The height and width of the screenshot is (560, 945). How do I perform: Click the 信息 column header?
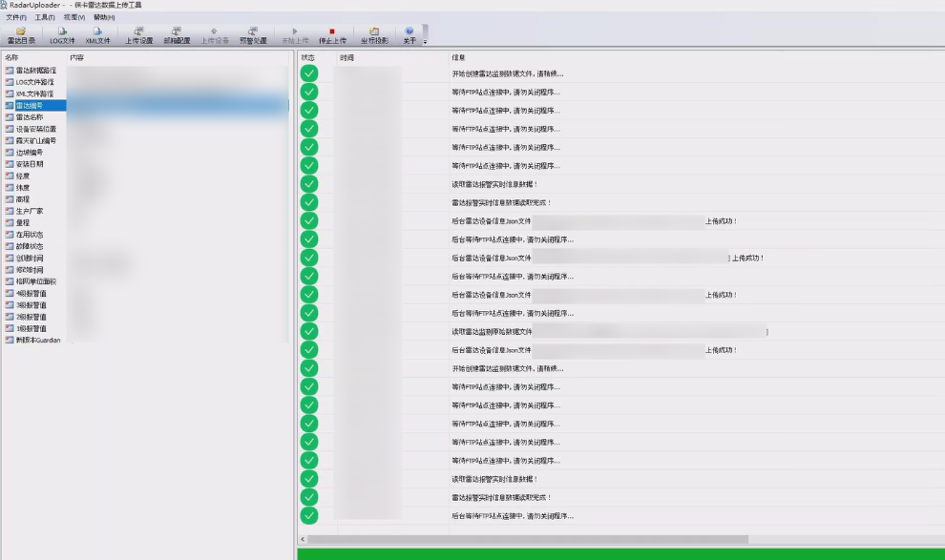click(x=458, y=57)
